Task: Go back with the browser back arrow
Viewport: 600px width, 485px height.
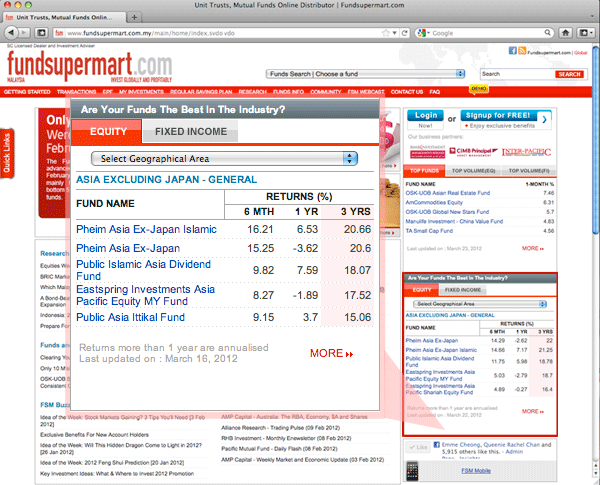Action: coord(11,33)
